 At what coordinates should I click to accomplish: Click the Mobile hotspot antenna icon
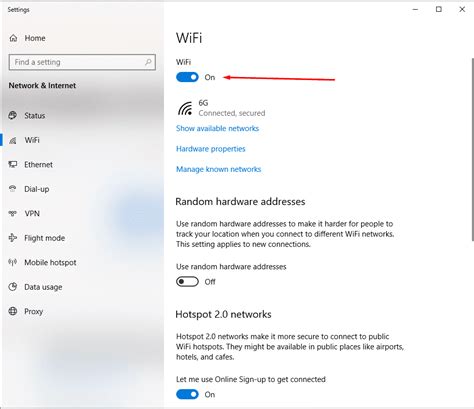pyautogui.click(x=13, y=262)
